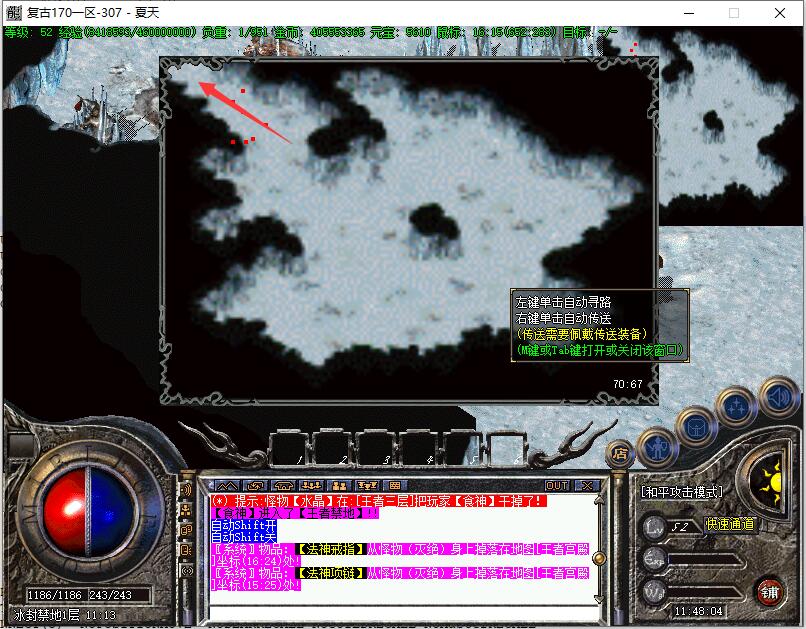The image size is (806, 629).
Task: Click the golden chat scrollbar knob
Action: coord(598,558)
